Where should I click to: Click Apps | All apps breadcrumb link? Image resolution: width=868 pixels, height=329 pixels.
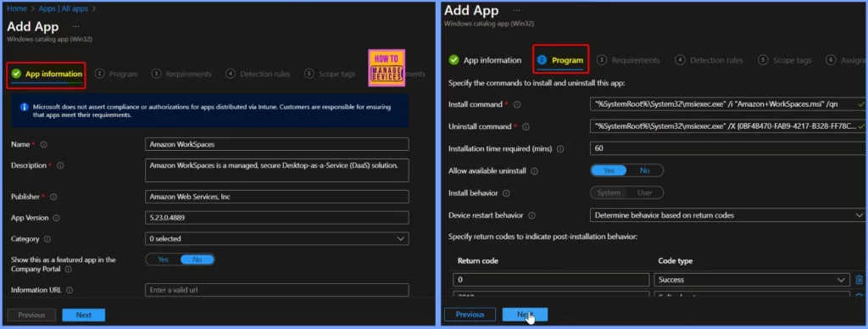pos(63,8)
